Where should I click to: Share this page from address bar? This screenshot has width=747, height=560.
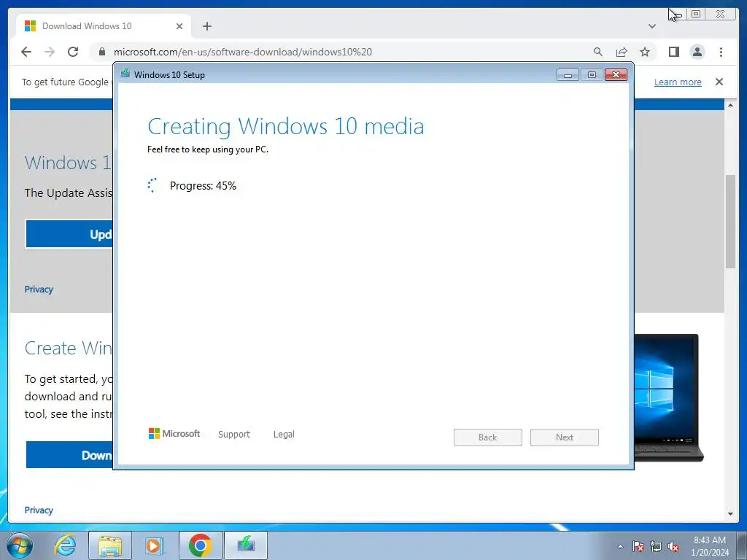(x=622, y=52)
